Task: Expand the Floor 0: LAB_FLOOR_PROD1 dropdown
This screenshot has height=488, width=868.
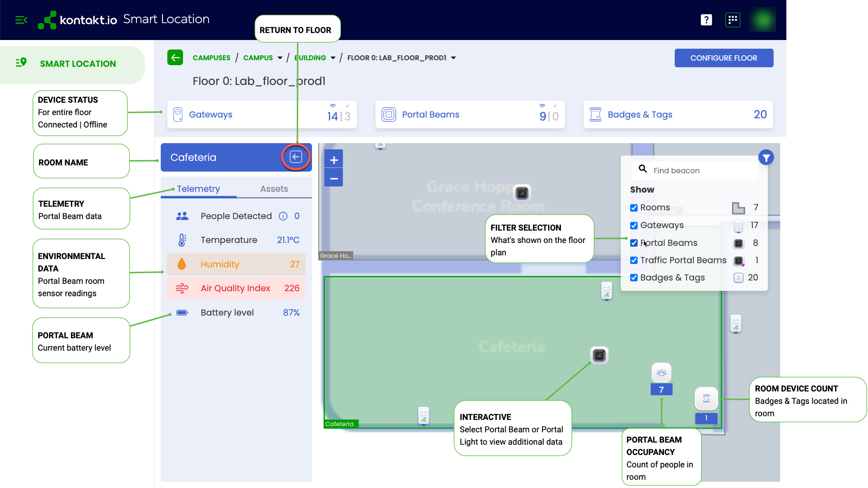Action: pyautogui.click(x=453, y=58)
